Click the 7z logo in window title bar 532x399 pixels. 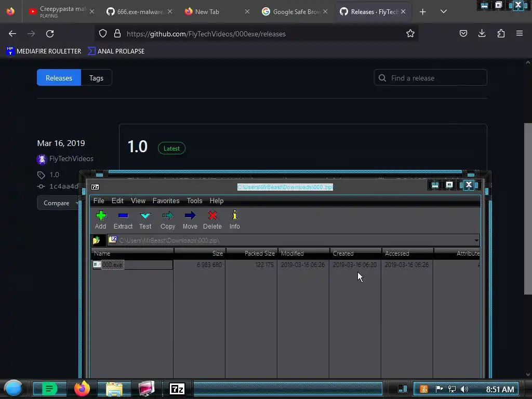[x=95, y=187]
